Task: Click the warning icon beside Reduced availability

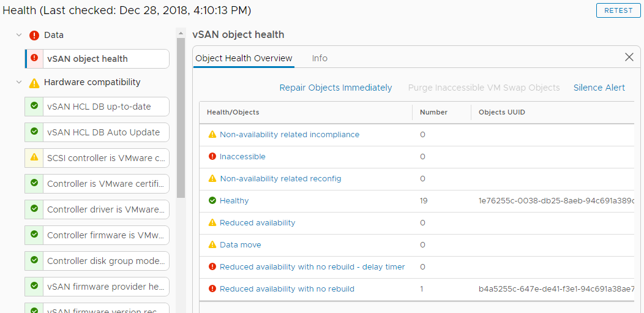Action: click(212, 222)
